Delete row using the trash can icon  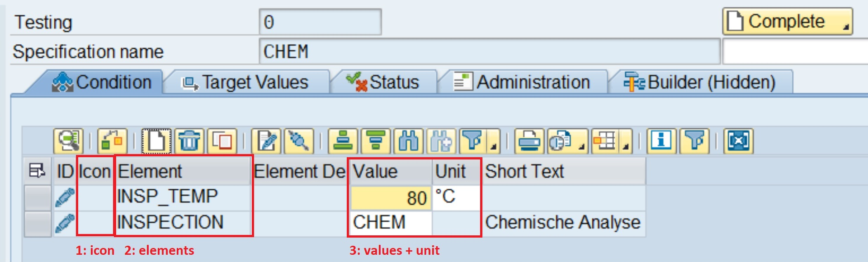pyautogui.click(x=189, y=141)
